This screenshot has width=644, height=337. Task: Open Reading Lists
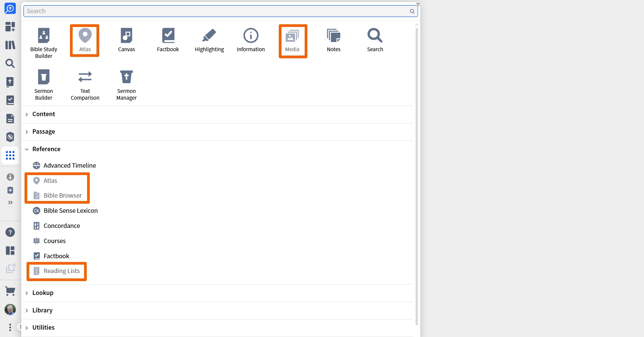tap(56, 271)
